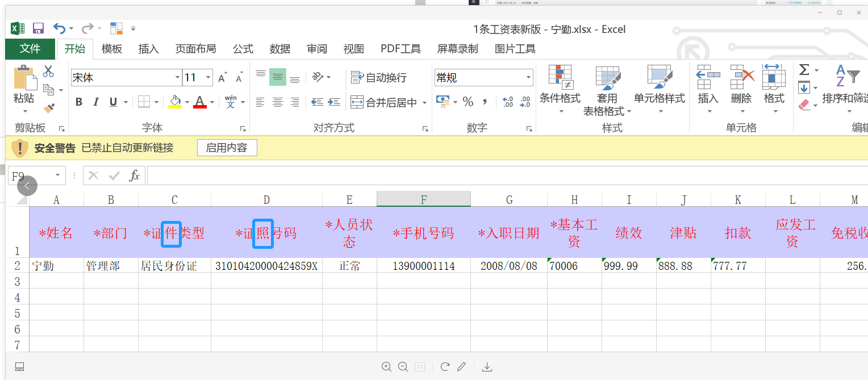Open the 文件 menu

[30, 49]
